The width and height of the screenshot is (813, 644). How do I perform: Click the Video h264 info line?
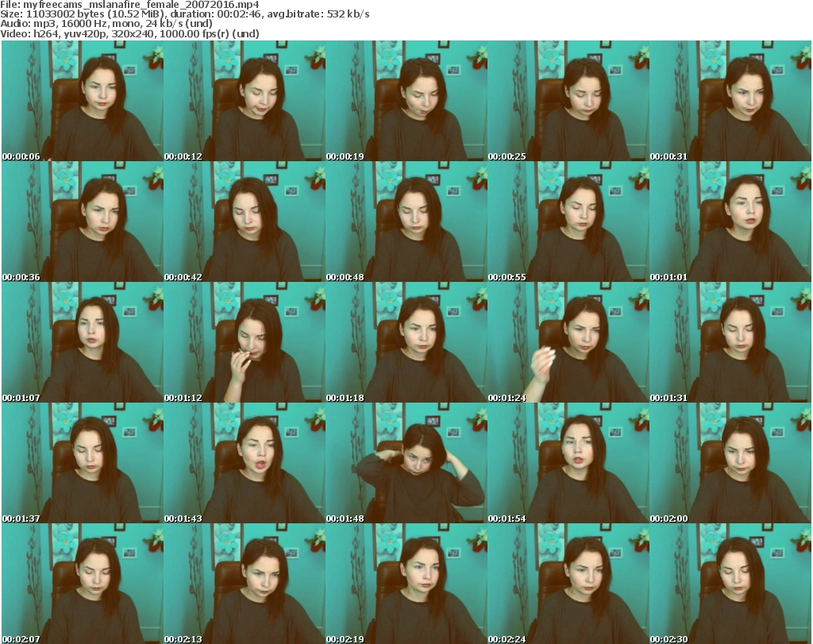tap(129, 33)
